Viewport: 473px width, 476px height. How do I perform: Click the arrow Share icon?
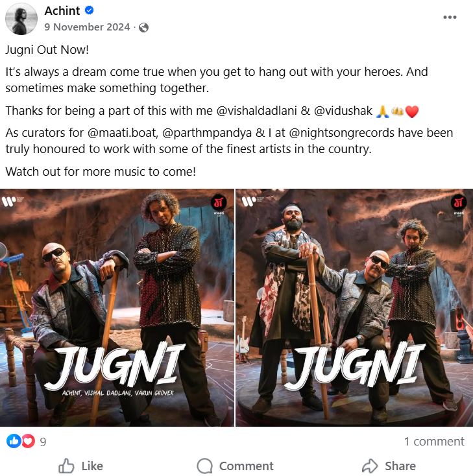click(369, 466)
